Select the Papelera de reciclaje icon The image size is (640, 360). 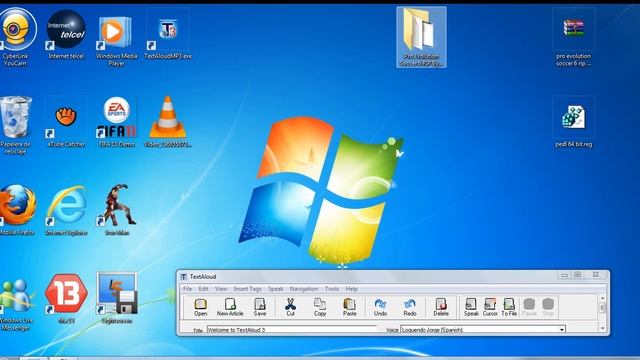(16, 124)
